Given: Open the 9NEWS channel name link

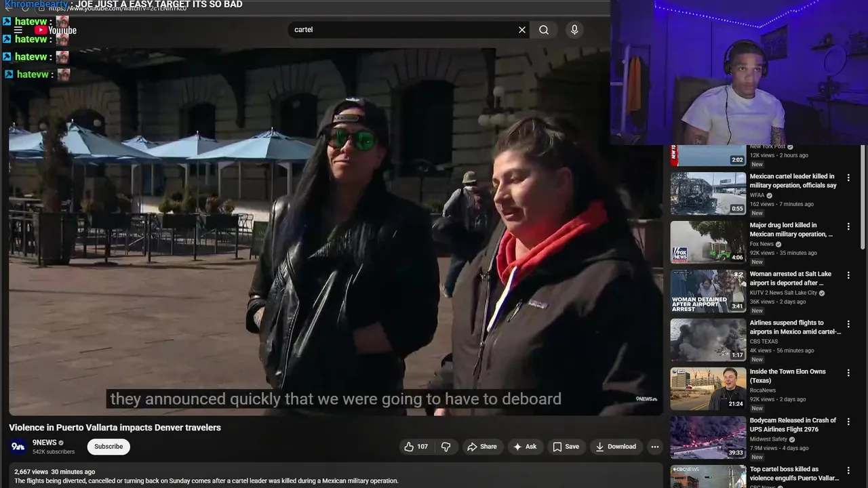Looking at the screenshot, I should [x=44, y=443].
